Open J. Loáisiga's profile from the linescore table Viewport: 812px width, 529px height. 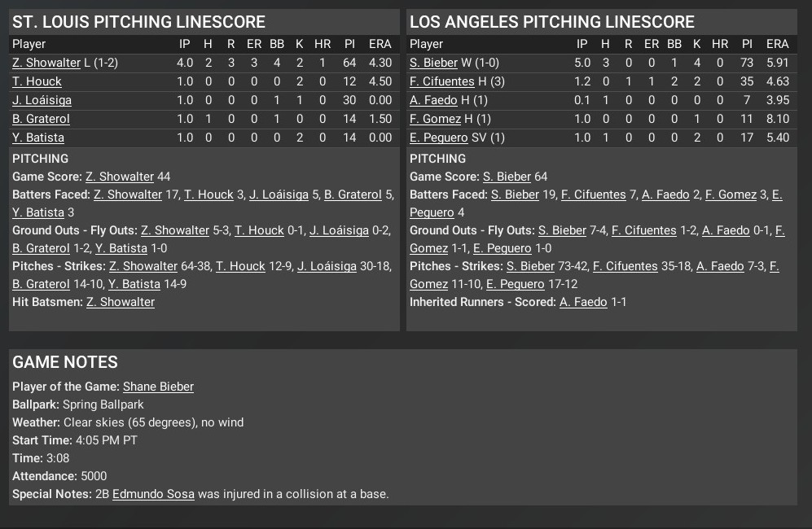tap(42, 100)
